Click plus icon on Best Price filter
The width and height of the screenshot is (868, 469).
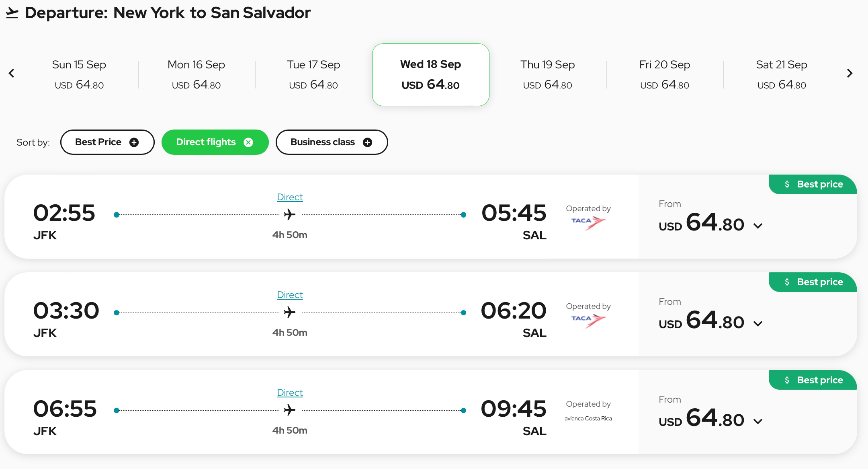(x=134, y=142)
